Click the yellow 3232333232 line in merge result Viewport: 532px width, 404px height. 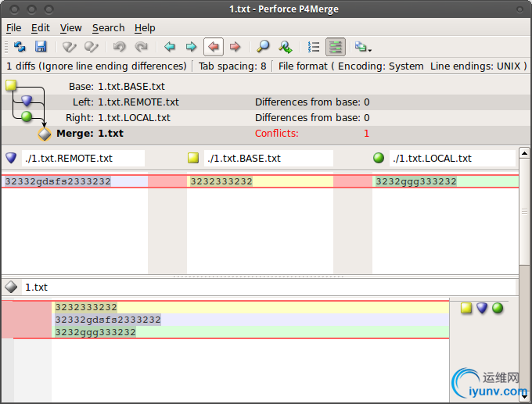coord(252,307)
